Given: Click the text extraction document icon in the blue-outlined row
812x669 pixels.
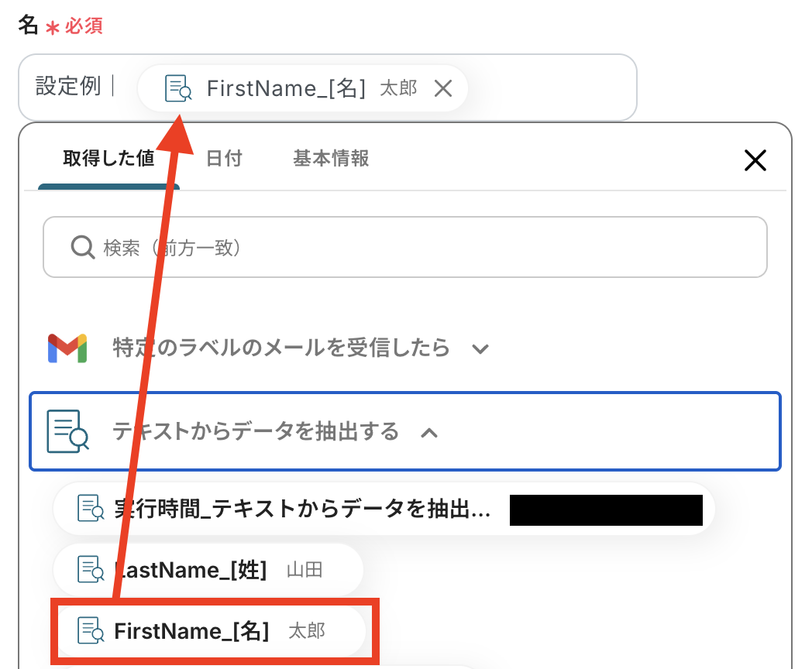Looking at the screenshot, I should pos(68,431).
